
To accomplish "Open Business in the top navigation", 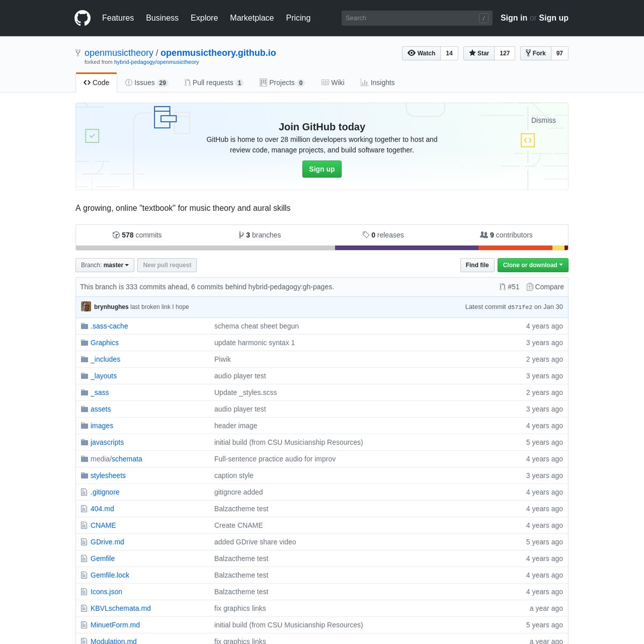I will coord(162,18).
